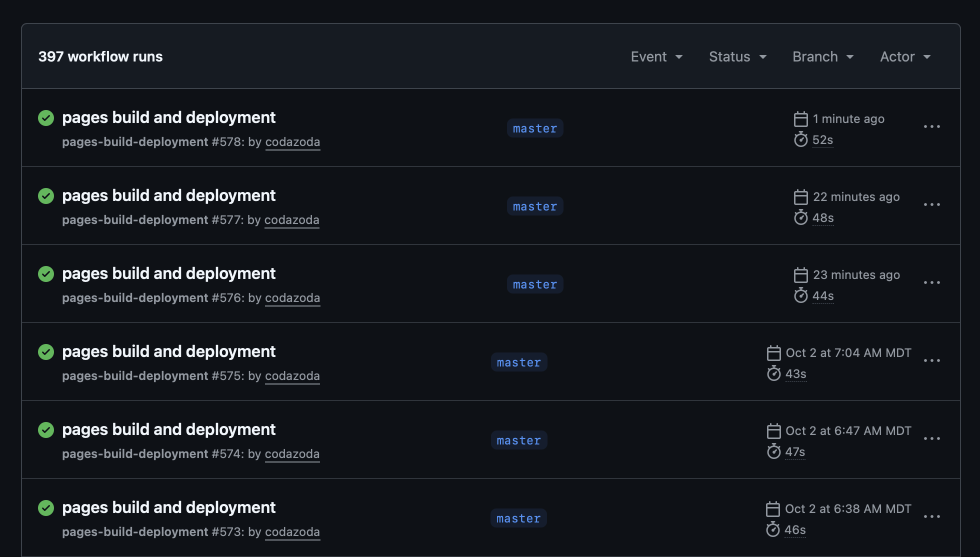Viewport: 980px width, 557px height.
Task: Click calendar icon beside Oct 2 6:47 AM
Action: tap(773, 431)
